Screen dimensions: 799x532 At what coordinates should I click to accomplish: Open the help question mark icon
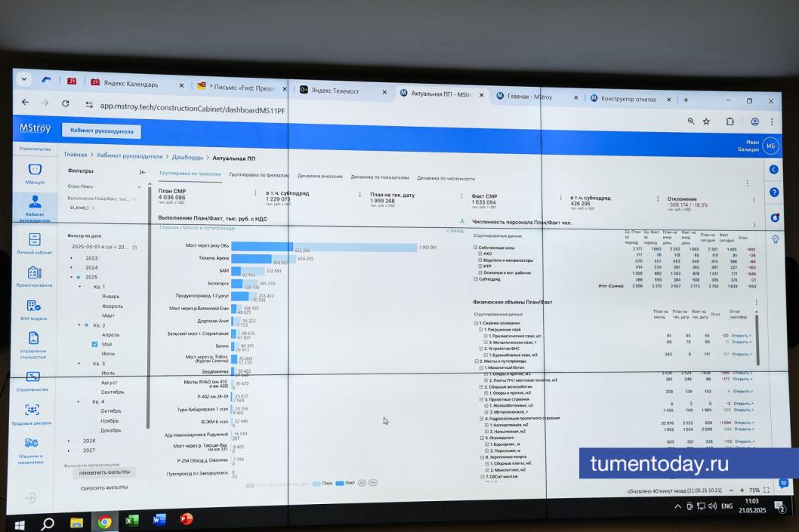(x=773, y=192)
